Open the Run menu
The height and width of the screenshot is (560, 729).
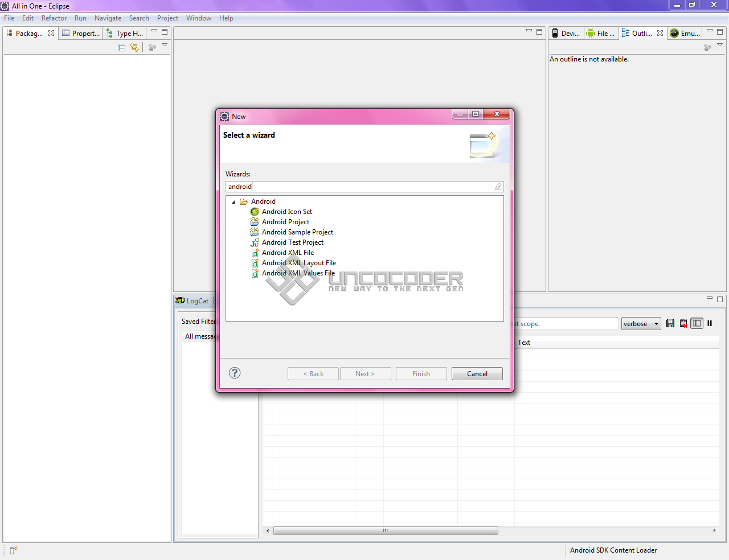pos(80,18)
